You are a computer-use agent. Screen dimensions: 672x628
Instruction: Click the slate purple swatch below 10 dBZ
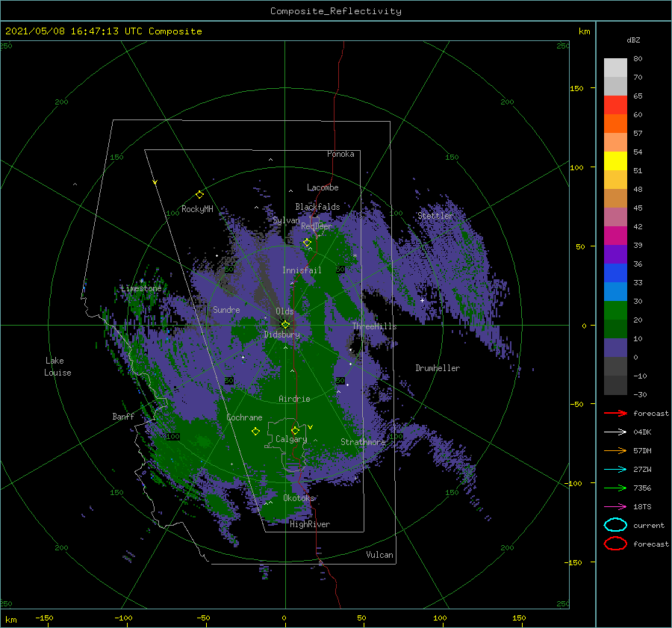615,347
